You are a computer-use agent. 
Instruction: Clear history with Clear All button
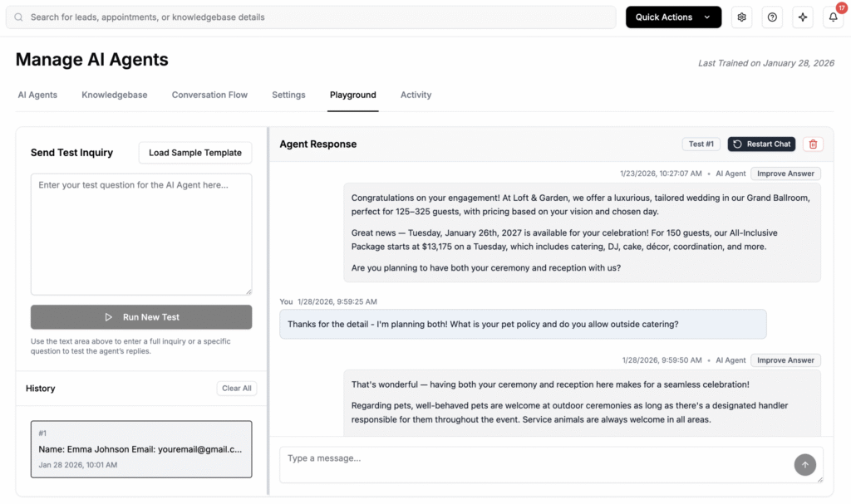(x=237, y=389)
